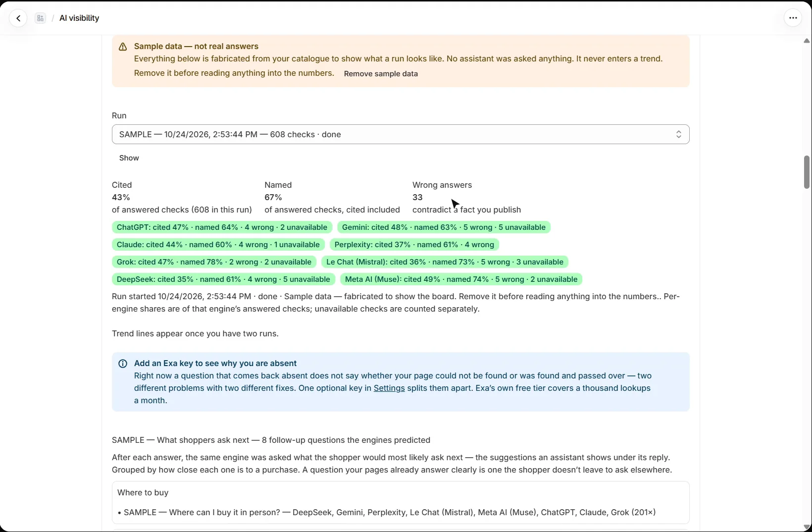812x532 pixels.
Task: Click Remove sample data button
Action: point(381,74)
